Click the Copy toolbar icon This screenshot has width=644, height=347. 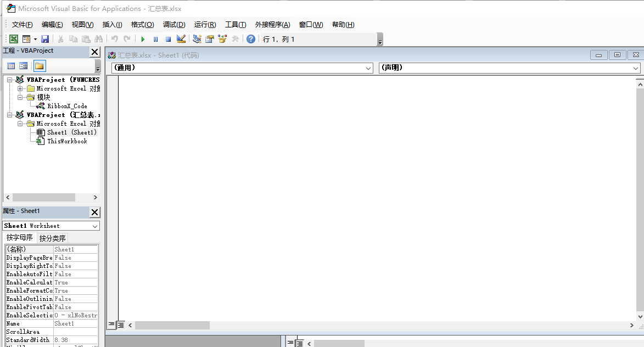[73, 39]
